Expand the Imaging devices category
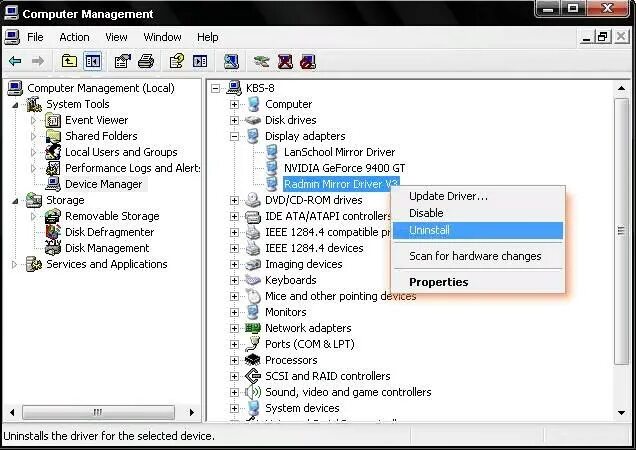The image size is (636, 450). pyautogui.click(x=234, y=264)
